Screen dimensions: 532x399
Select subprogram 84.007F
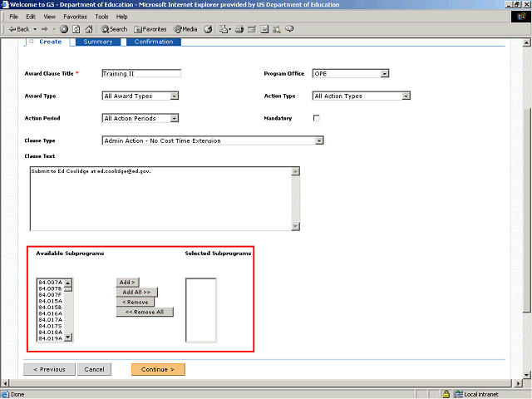[50, 295]
